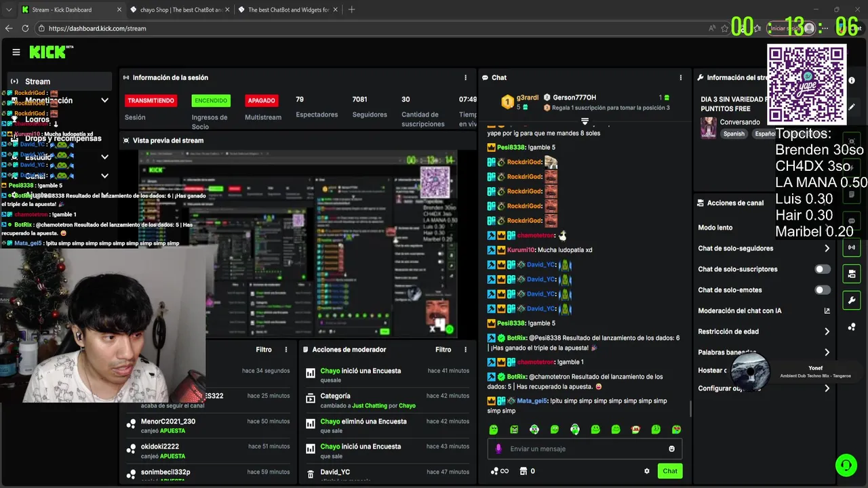Click the 79 Espectadores count

click(300, 100)
